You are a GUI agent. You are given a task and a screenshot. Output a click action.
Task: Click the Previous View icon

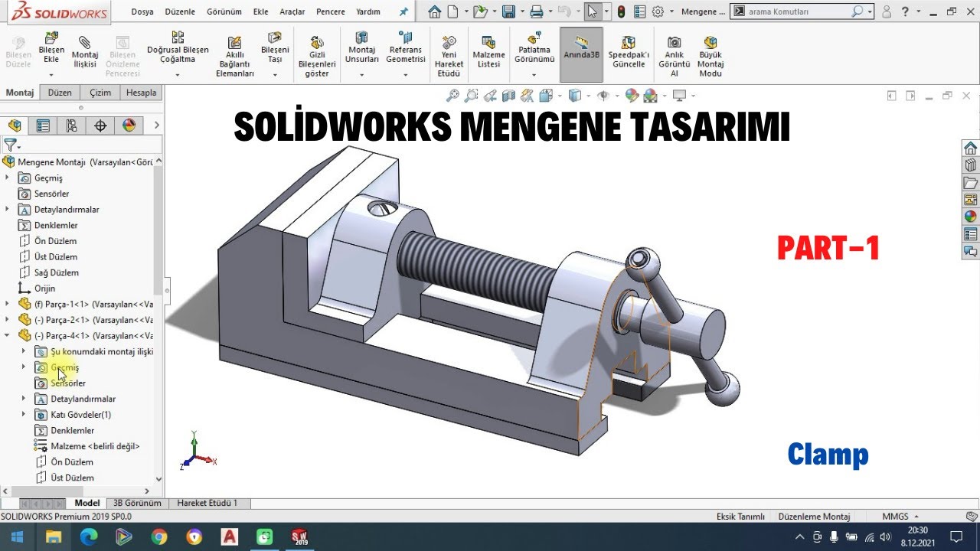click(489, 96)
